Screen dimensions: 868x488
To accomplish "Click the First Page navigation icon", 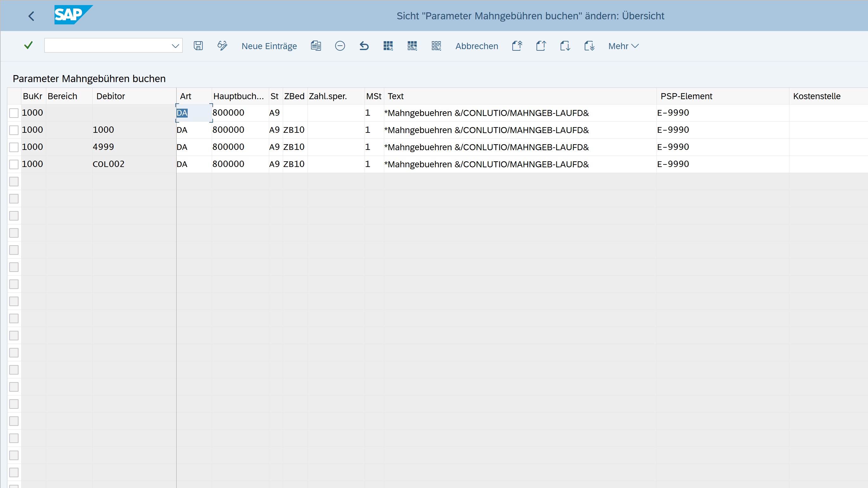I will (517, 46).
